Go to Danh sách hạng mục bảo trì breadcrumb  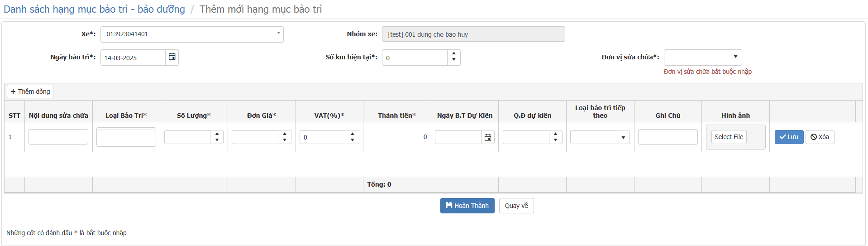(x=94, y=9)
